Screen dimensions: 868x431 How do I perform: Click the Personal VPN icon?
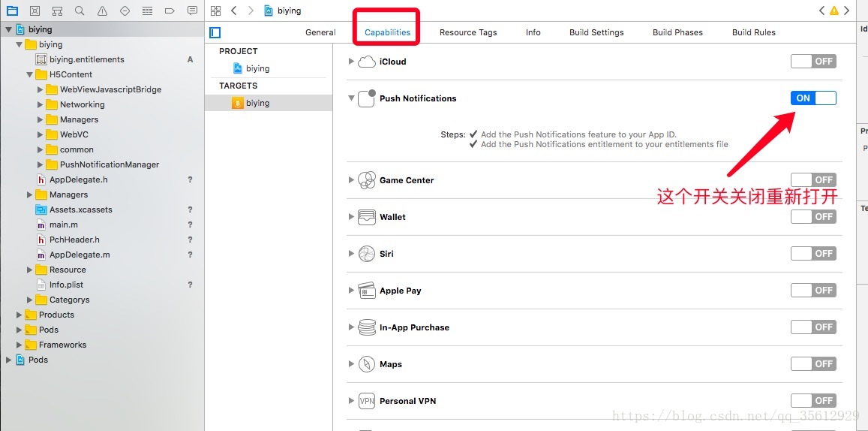pos(366,401)
